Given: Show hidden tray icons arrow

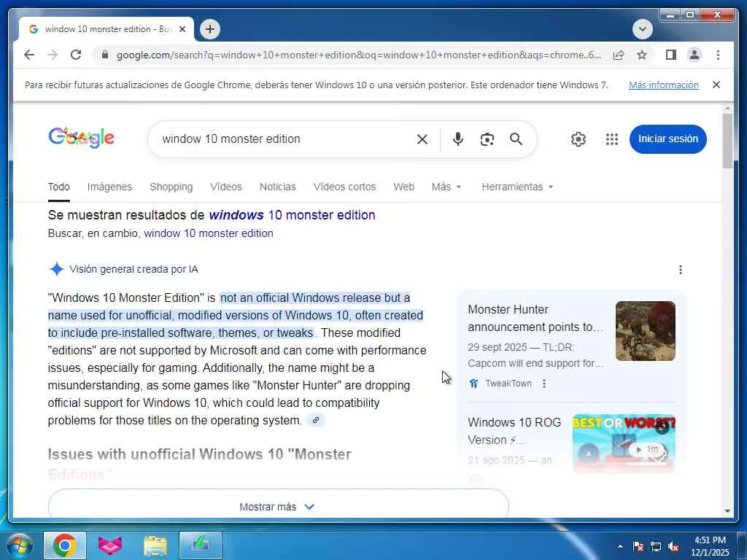Looking at the screenshot, I should tap(620, 546).
